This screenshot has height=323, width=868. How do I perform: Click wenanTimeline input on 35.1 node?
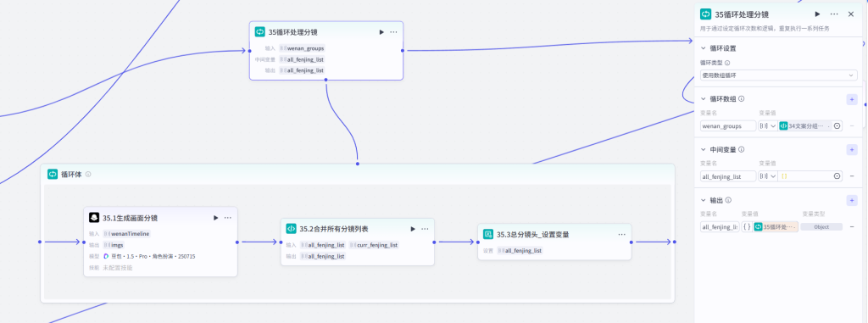coord(127,234)
